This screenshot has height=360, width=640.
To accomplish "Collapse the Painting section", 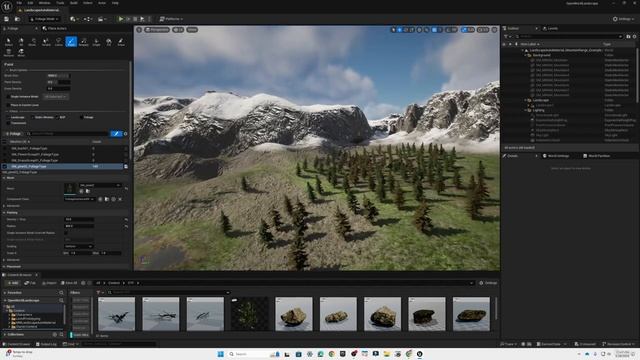I will click(x=4, y=213).
